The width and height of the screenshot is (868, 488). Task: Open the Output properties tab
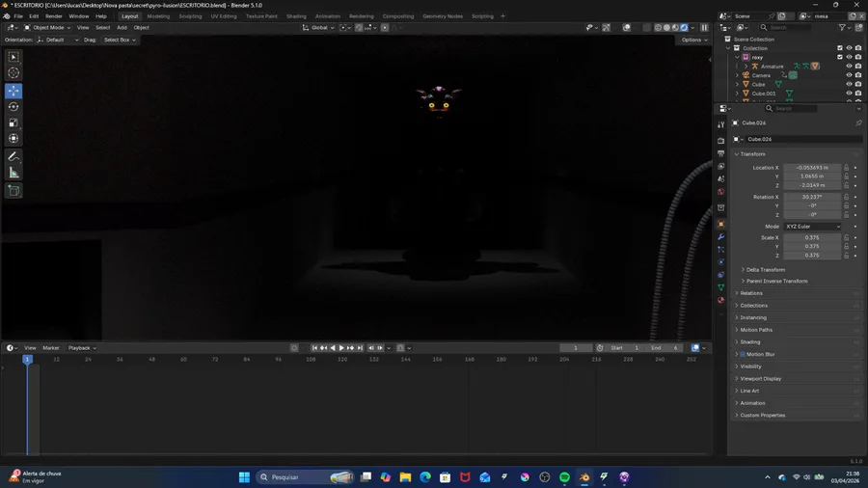[x=720, y=153]
